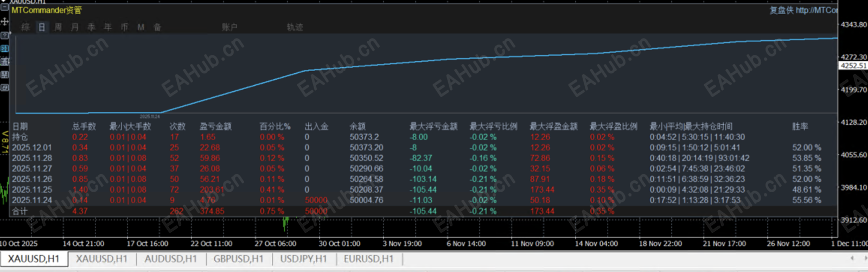Switch to the 账户 account tab

229,27
